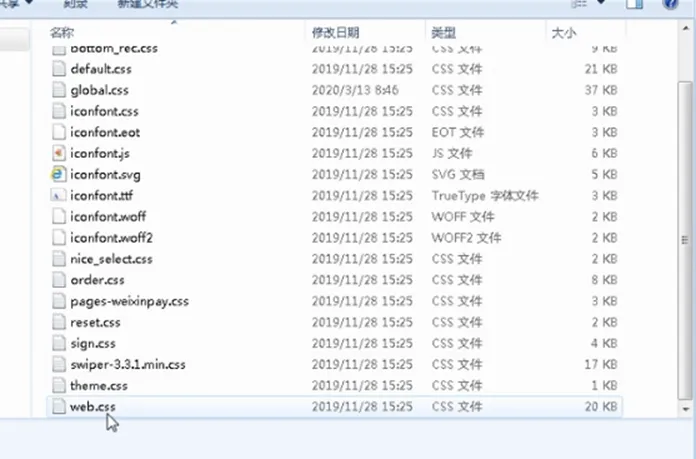Open the help question mark icon
This screenshot has width=696, height=459.
point(671,4)
